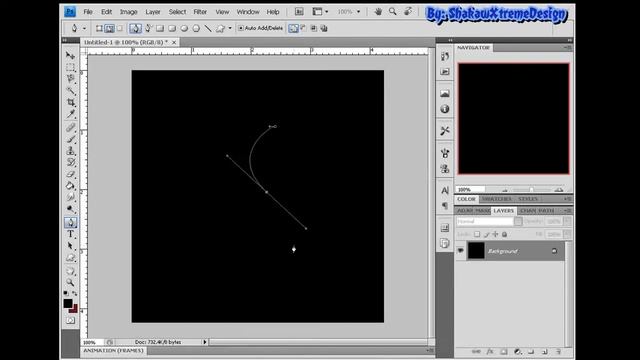Select the Brush tool

click(71, 139)
